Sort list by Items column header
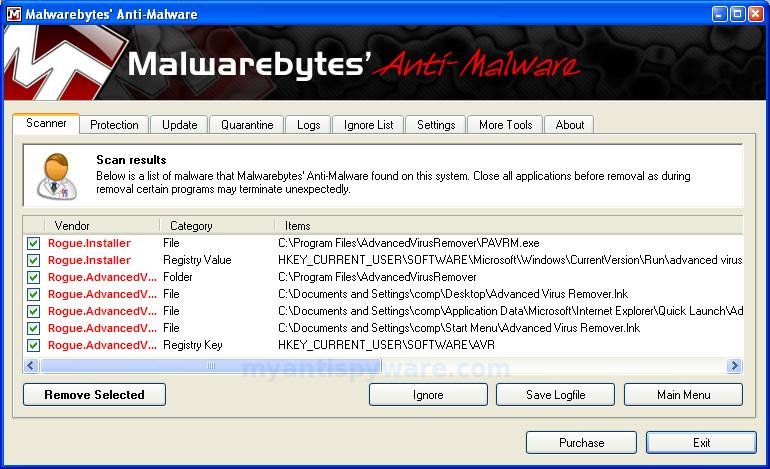 (508, 226)
